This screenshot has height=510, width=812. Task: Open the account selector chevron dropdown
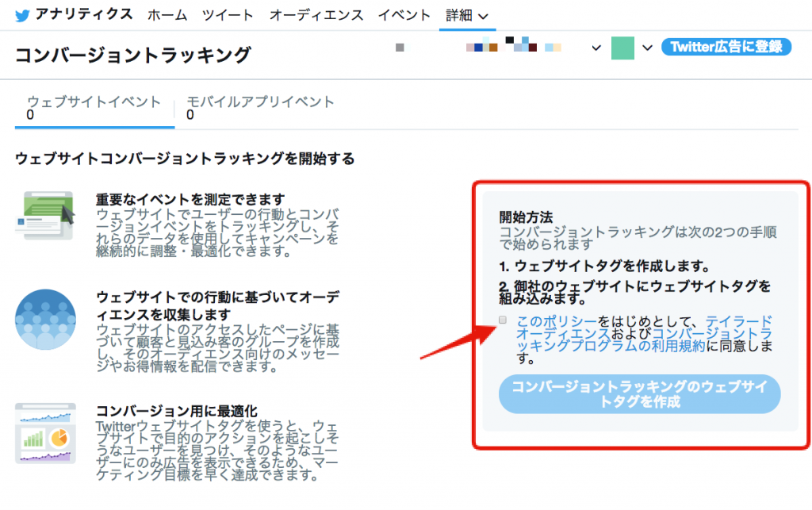[596, 48]
